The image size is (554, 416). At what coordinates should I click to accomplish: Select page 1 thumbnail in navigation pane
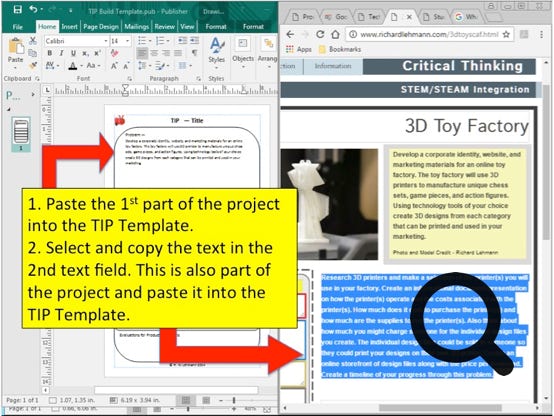[21, 134]
